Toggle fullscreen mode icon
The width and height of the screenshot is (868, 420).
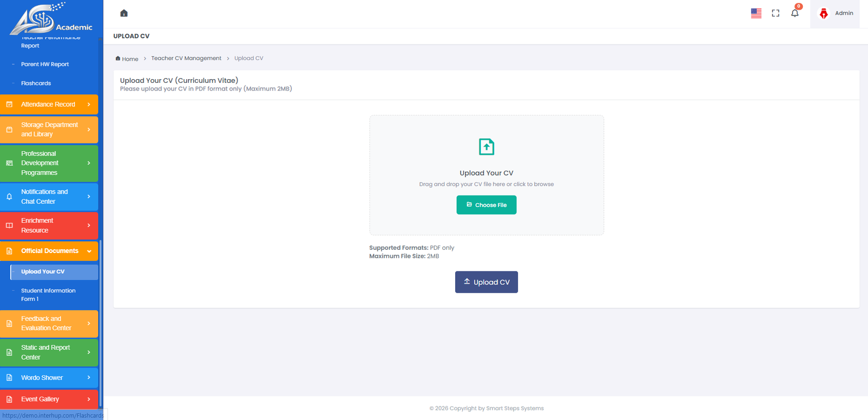pos(775,13)
